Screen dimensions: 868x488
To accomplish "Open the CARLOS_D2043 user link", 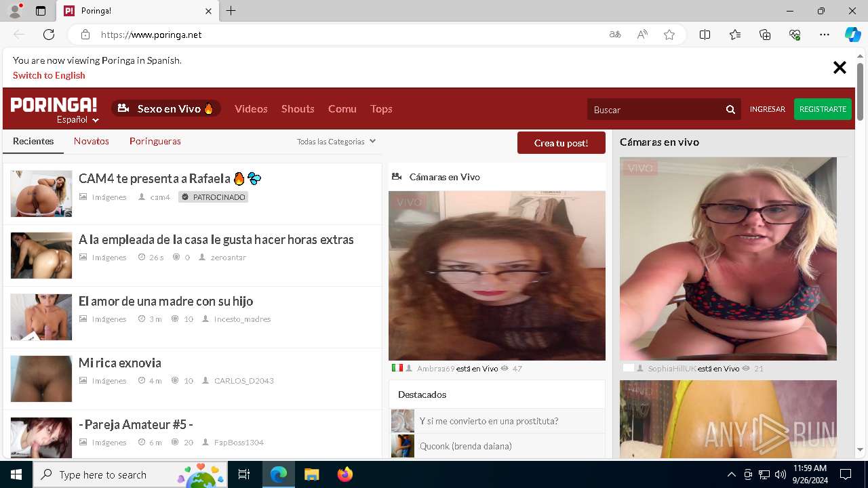I will (x=244, y=381).
